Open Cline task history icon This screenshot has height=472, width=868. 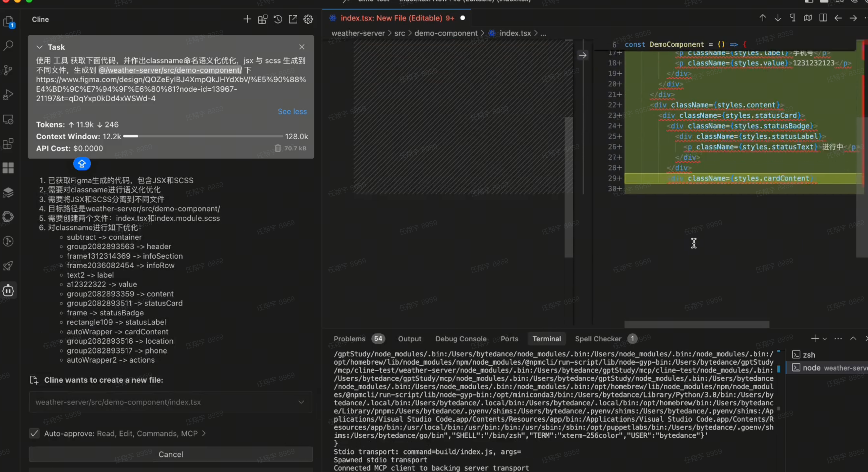278,20
